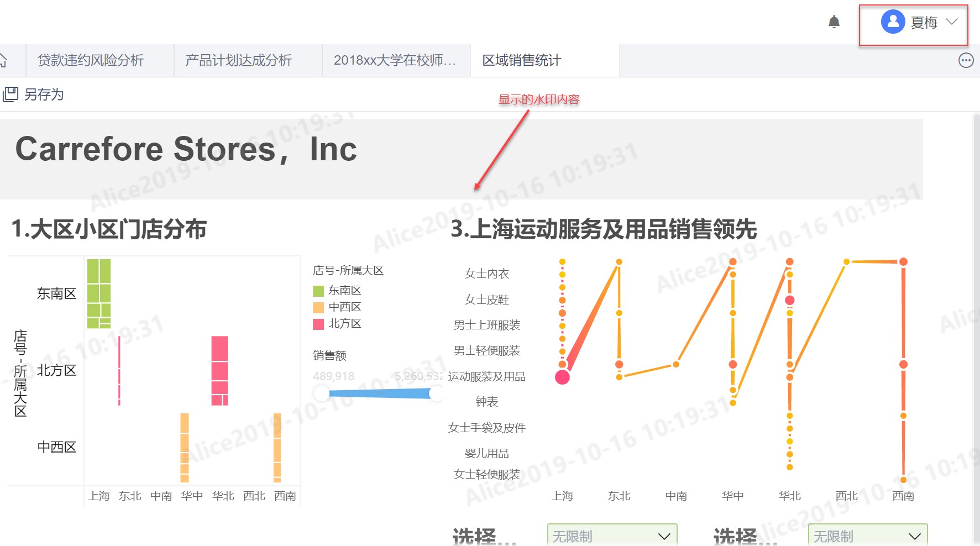
Task: Click the '男士上班服装' category label
Action: (487, 325)
